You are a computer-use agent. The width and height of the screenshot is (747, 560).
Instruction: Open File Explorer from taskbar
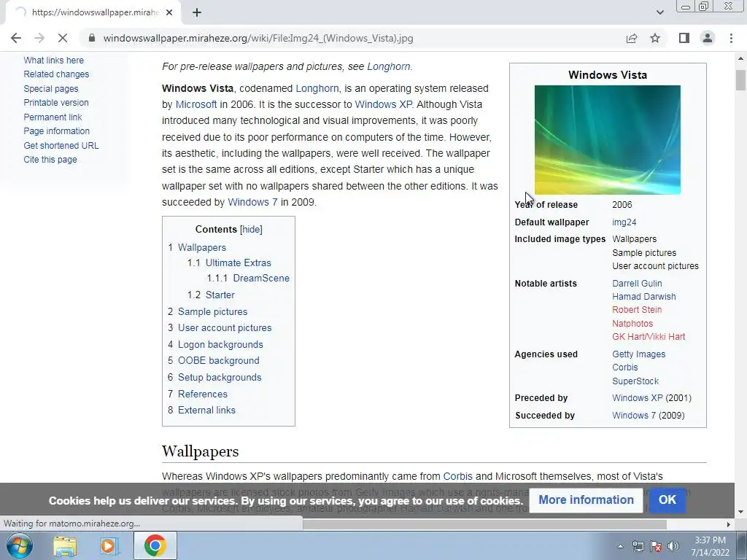pyautogui.click(x=65, y=545)
